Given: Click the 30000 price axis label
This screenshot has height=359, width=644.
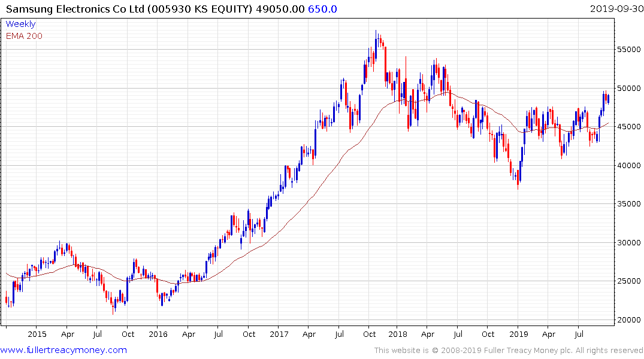Looking at the screenshot, I should coord(628,242).
